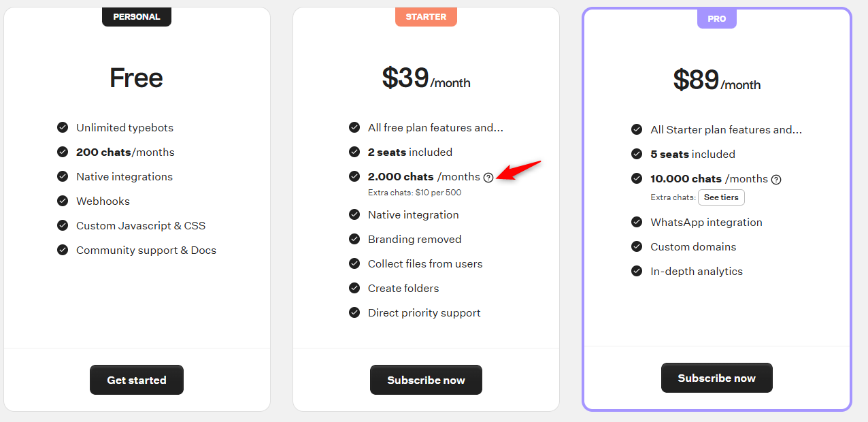Select the PRO plan badge
Screen dimensions: 868x422
click(717, 18)
